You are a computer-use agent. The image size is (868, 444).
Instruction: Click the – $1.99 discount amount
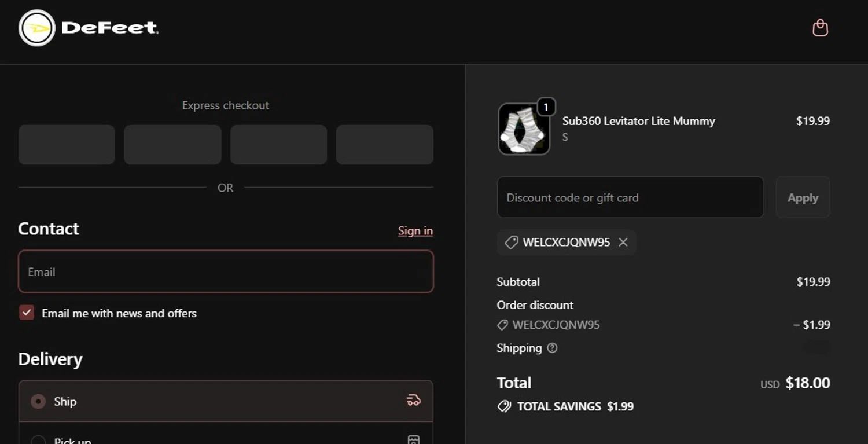(x=811, y=325)
